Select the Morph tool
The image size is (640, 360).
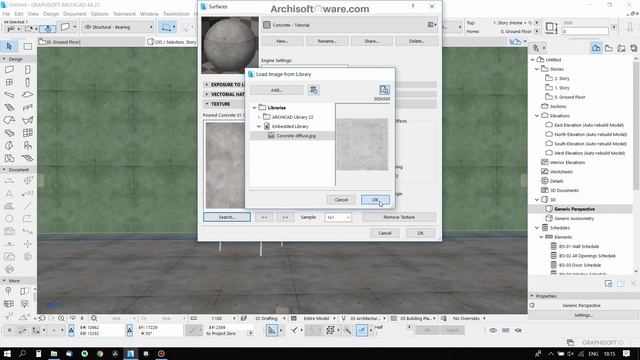click(x=9, y=146)
